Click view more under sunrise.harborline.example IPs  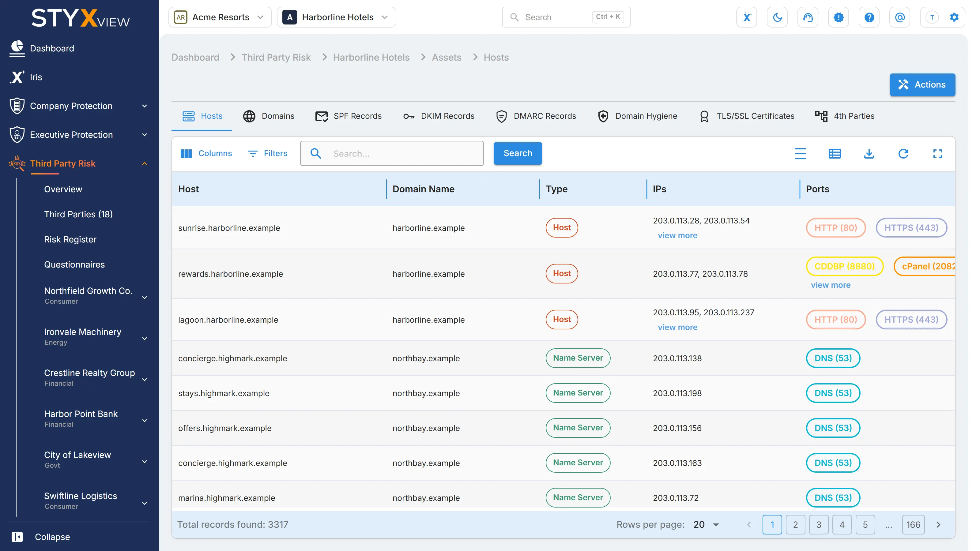[x=677, y=235]
